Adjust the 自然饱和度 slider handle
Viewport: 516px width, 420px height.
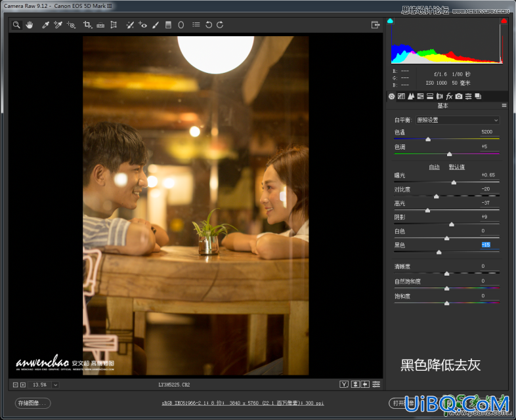446,289
